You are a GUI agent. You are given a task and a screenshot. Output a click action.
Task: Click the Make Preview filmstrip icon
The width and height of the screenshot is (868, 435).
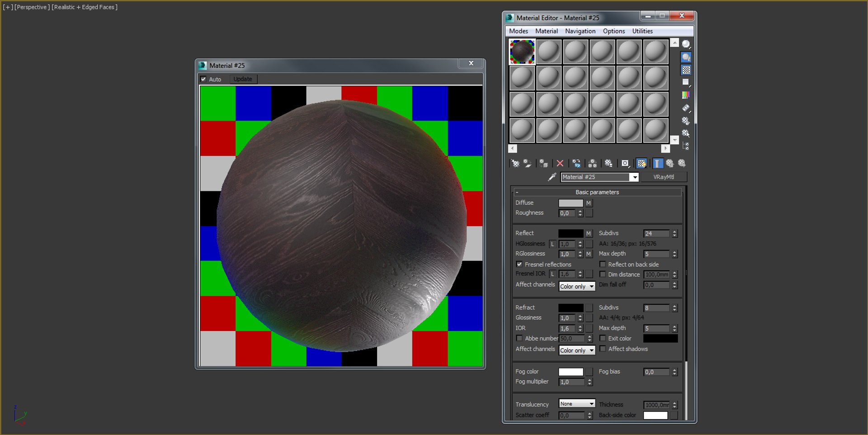coord(686,108)
